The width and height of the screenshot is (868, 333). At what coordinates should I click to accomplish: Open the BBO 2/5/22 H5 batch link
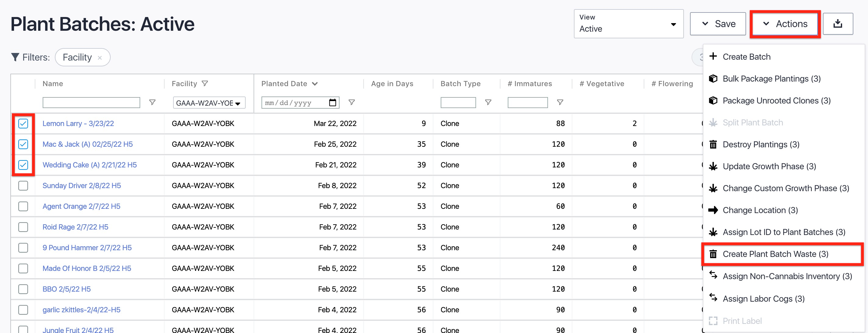click(x=66, y=289)
